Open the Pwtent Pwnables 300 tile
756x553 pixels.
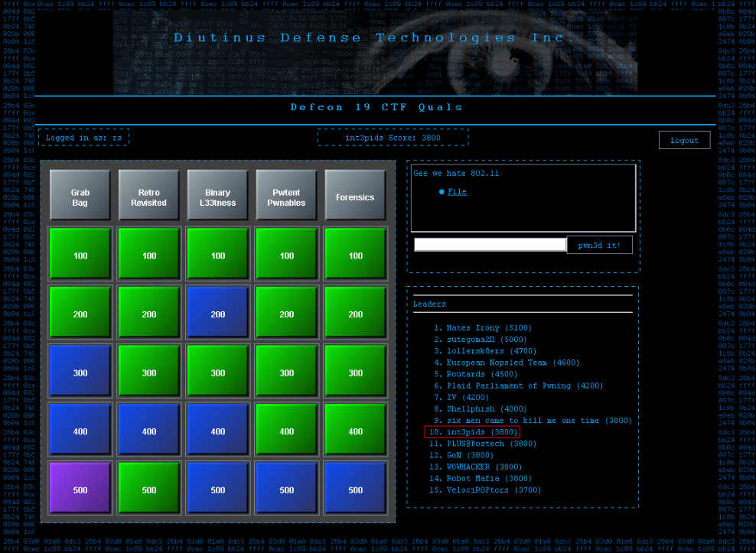point(287,371)
